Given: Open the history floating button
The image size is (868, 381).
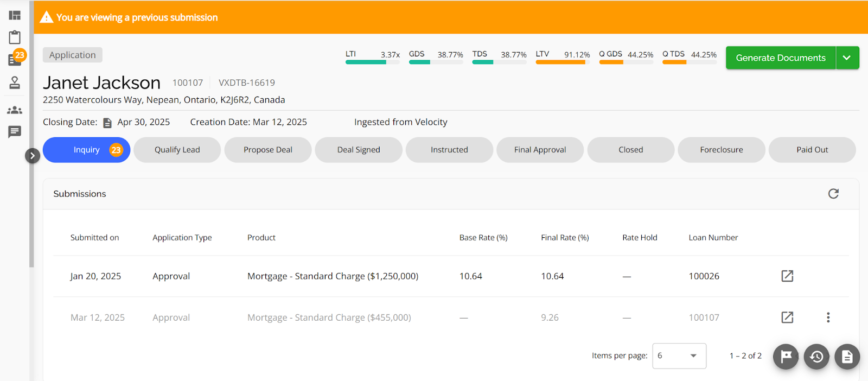Looking at the screenshot, I should click(816, 357).
